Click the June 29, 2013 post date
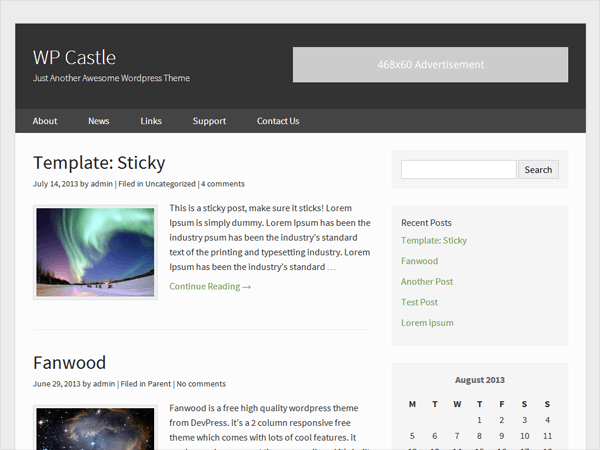This screenshot has width=600, height=450. (x=57, y=384)
